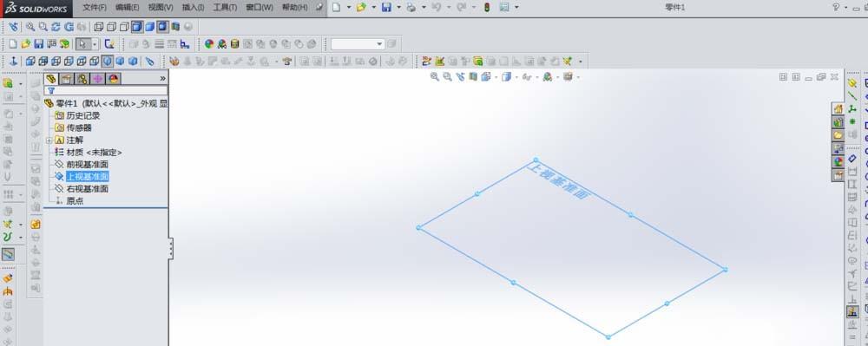Choose Wireframe display style icon
The image size is (868, 346).
pyautogui.click(x=98, y=27)
